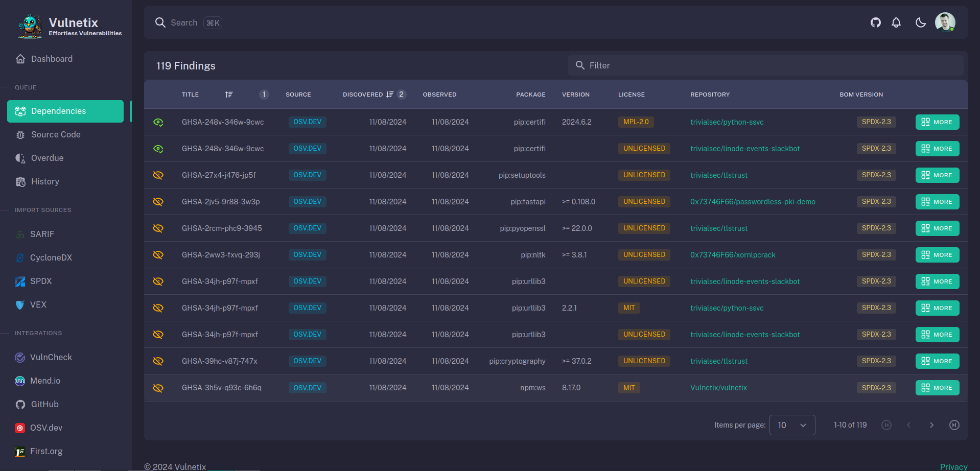This screenshot has width=980, height=471.
Task: Click the Observed column header
Action: 439,95
